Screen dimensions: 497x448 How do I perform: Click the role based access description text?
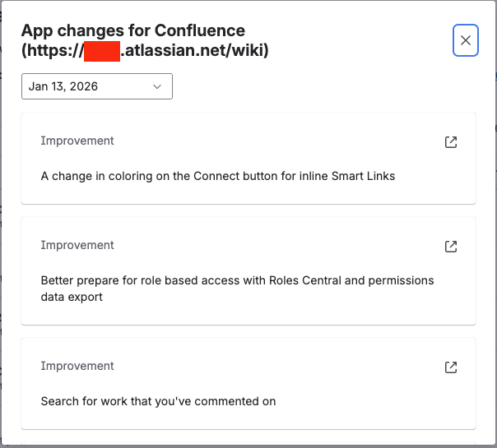(237, 280)
